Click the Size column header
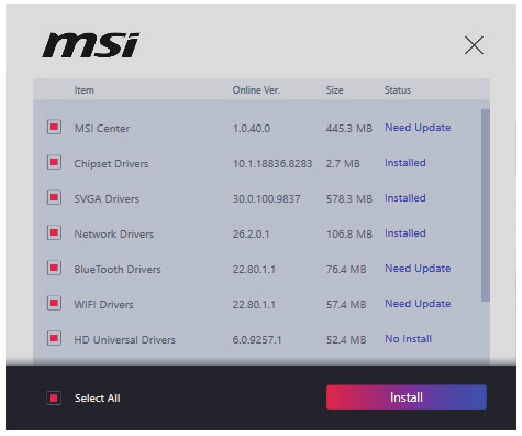Screen dimensions: 522x436 tap(335, 90)
